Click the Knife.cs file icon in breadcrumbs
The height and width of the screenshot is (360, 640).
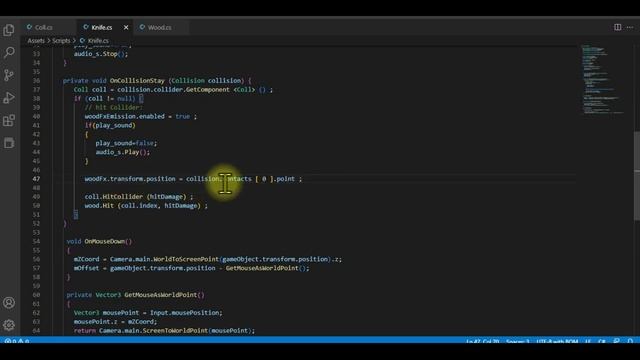[82, 40]
